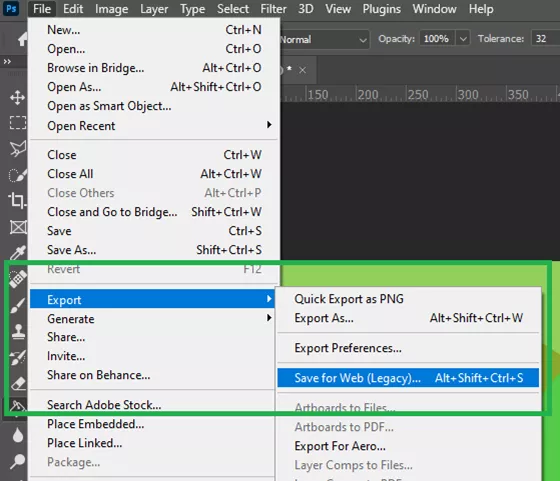
Task: Open the Type menu
Action: [192, 9]
